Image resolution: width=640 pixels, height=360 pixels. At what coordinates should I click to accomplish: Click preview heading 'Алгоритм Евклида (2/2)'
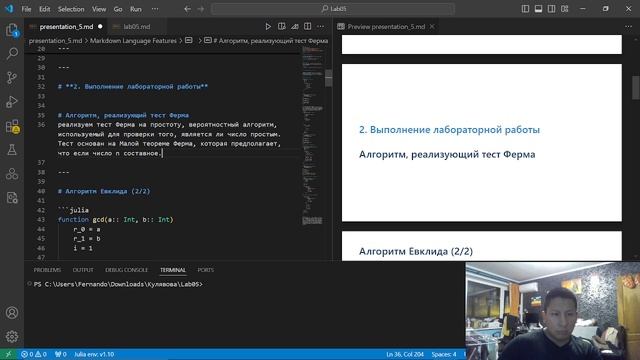tap(416, 251)
